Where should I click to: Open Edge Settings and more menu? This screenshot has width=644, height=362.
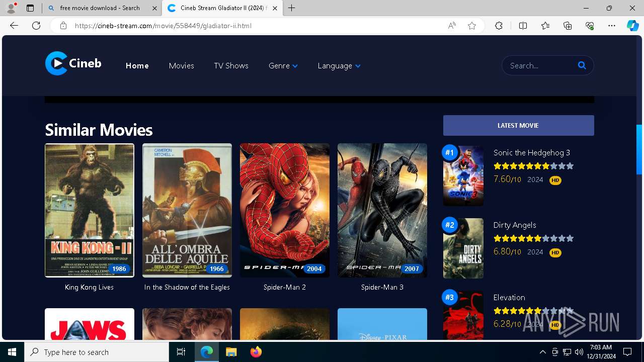tap(612, 26)
